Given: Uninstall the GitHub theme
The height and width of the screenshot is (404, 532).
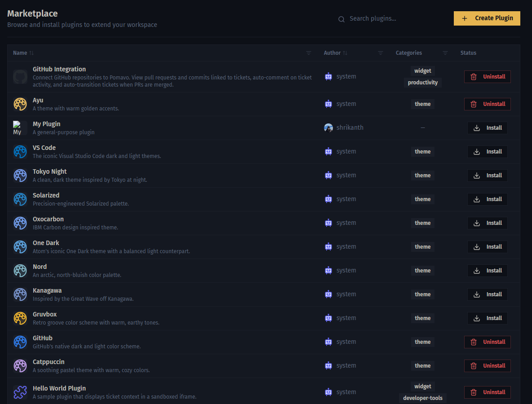Looking at the screenshot, I should 487,342.
